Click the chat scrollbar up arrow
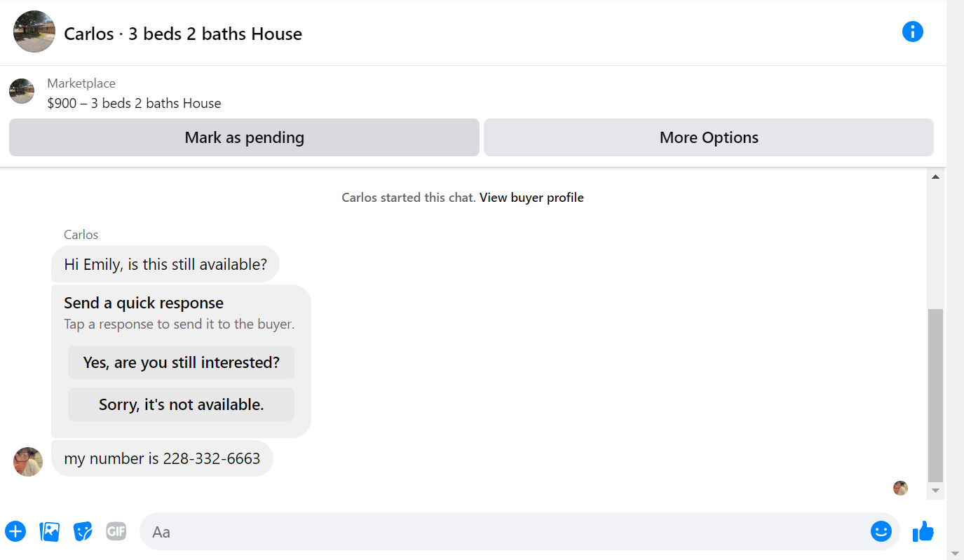This screenshot has height=560, width=964. tap(935, 177)
